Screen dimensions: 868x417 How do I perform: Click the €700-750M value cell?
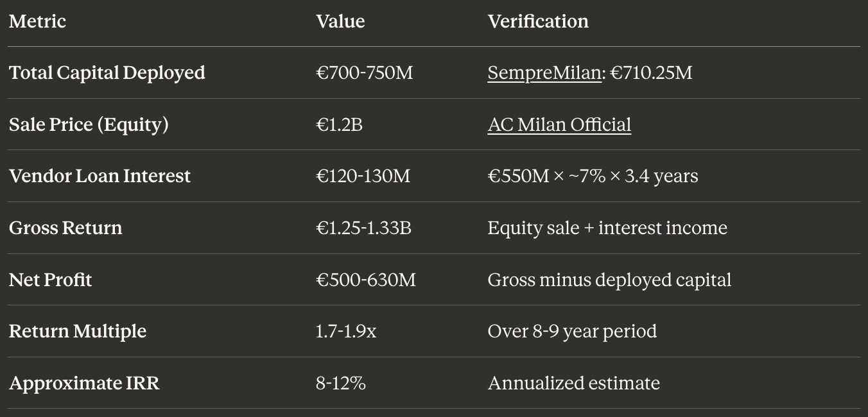click(365, 73)
